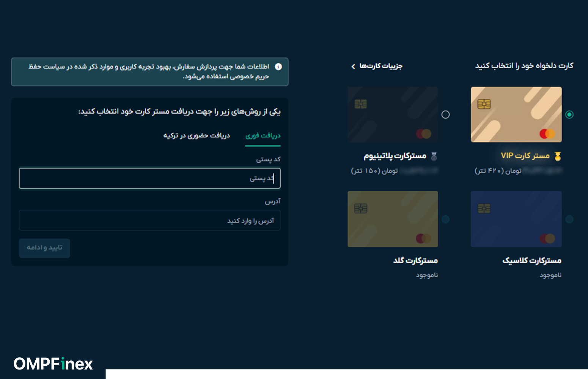588x379 pixels.
Task: Select the Classic Mastercard radio button
Action: pos(569,219)
